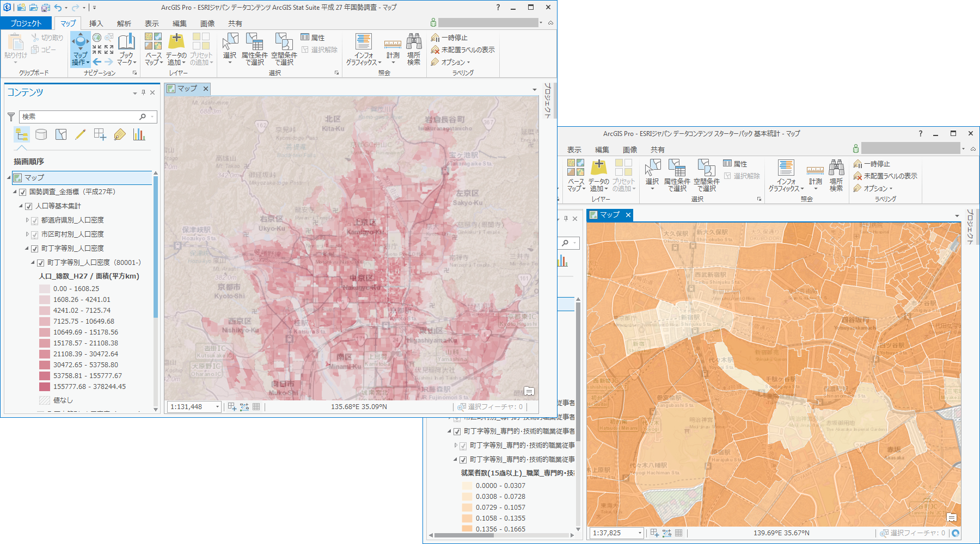The image size is (980, 544).
Task: Switch to Analysis (解析) ribbon tab
Action: (x=124, y=23)
